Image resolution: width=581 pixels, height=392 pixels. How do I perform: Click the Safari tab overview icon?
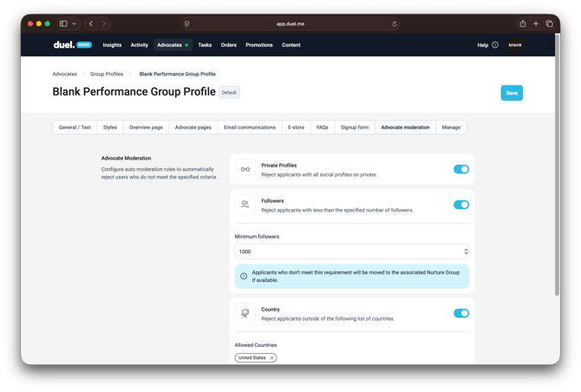coord(549,24)
